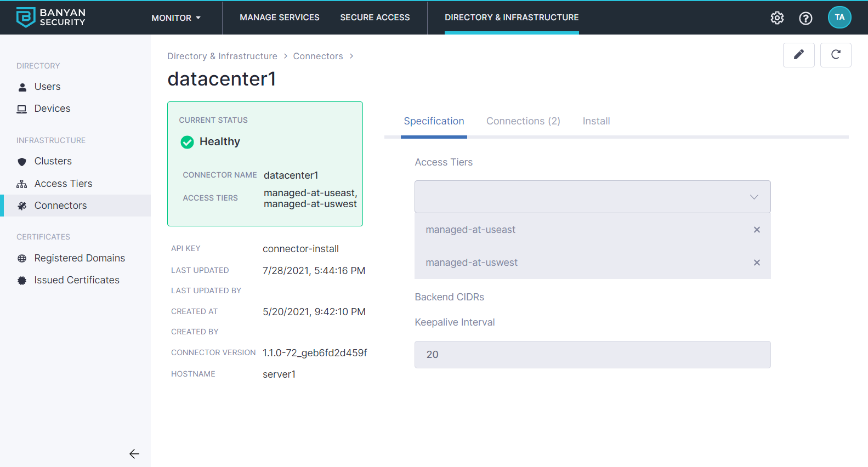This screenshot has width=868, height=467.
Task: Click the pencil edit connector button
Action: point(798,55)
